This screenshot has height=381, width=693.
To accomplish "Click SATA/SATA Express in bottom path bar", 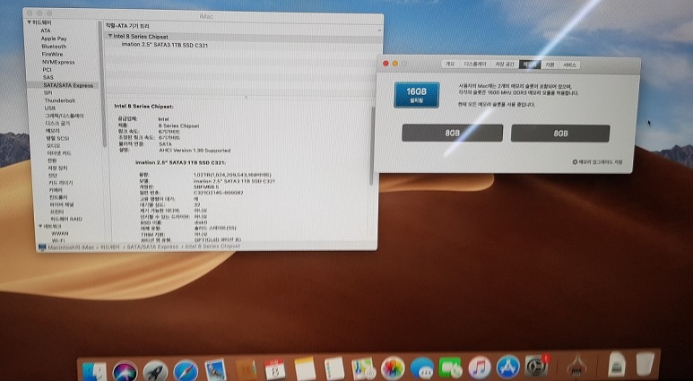I will click(152, 247).
